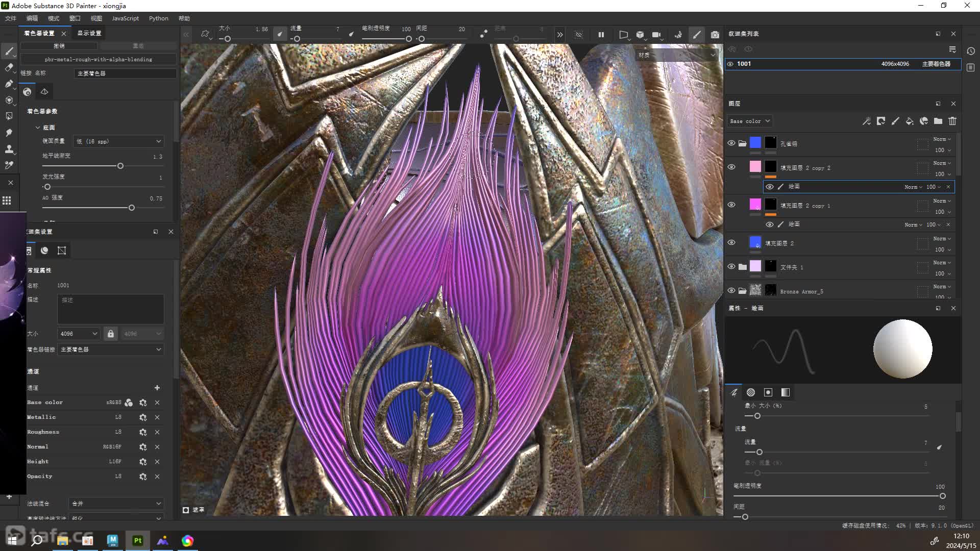Click the painting mode brush icon in top toolbar
This screenshot has height=551, width=980.
(x=697, y=35)
